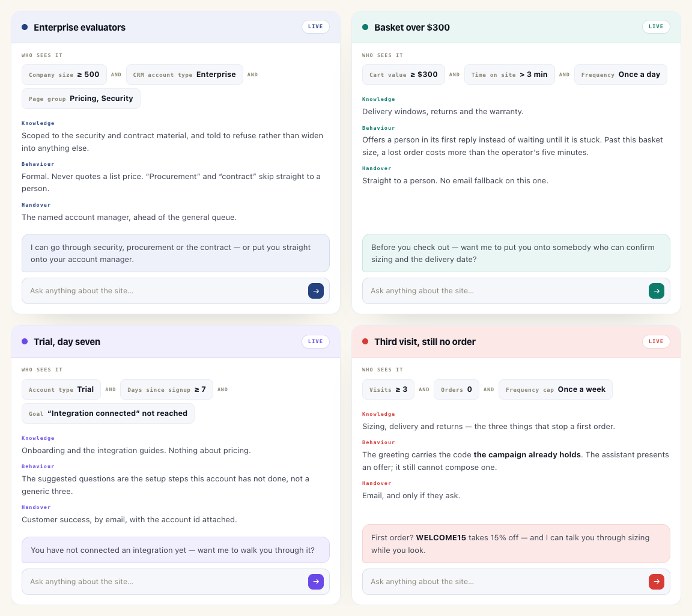Image resolution: width=692 pixels, height=616 pixels.
Task: Click the "Basket over $300" card title
Action: click(x=411, y=28)
